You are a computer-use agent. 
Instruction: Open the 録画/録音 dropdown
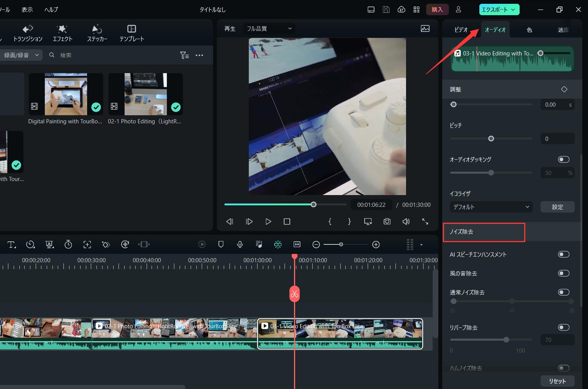[x=21, y=55]
